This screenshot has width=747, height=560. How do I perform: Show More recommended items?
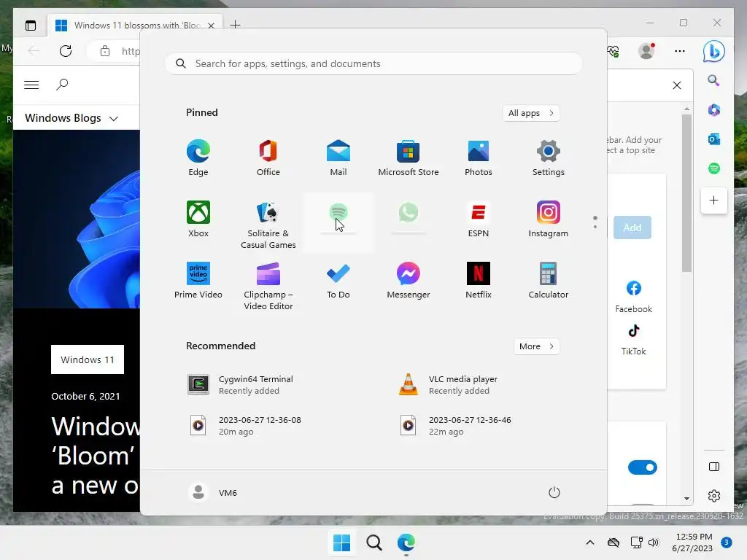(x=537, y=346)
